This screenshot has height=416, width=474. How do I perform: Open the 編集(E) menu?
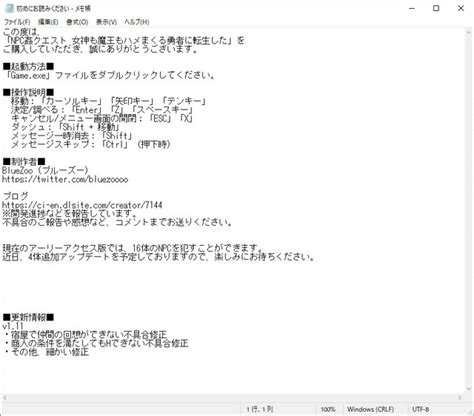pyautogui.click(x=48, y=22)
